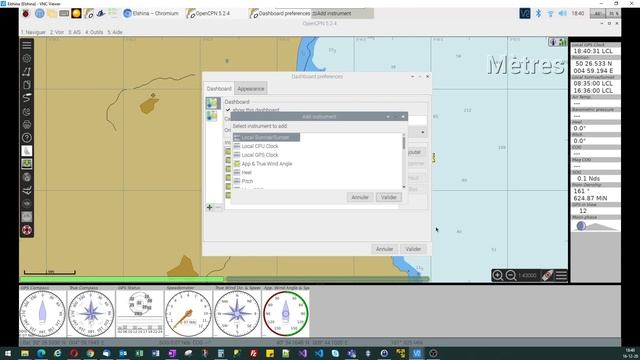Click the instrument list scrollbar thumb

click(404, 143)
